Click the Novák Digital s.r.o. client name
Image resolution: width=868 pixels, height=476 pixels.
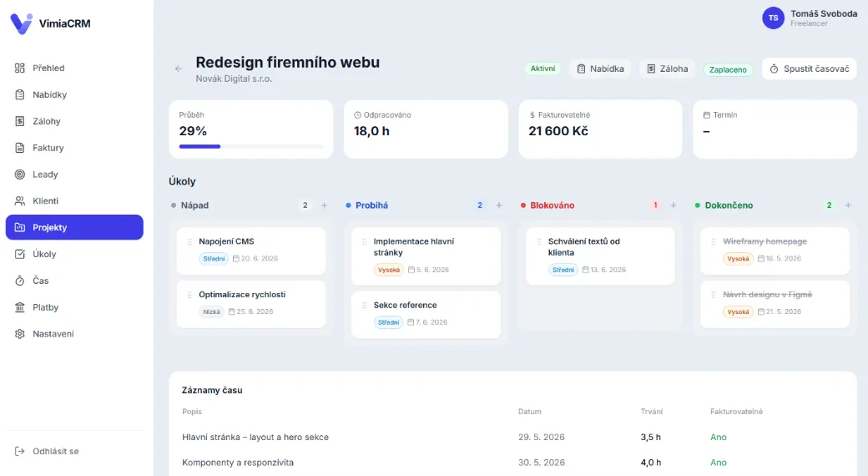234,79
